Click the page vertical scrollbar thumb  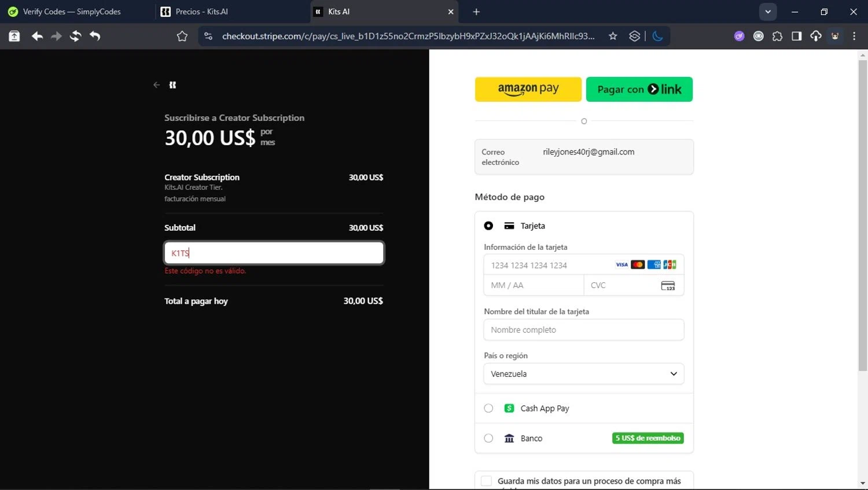(863, 215)
